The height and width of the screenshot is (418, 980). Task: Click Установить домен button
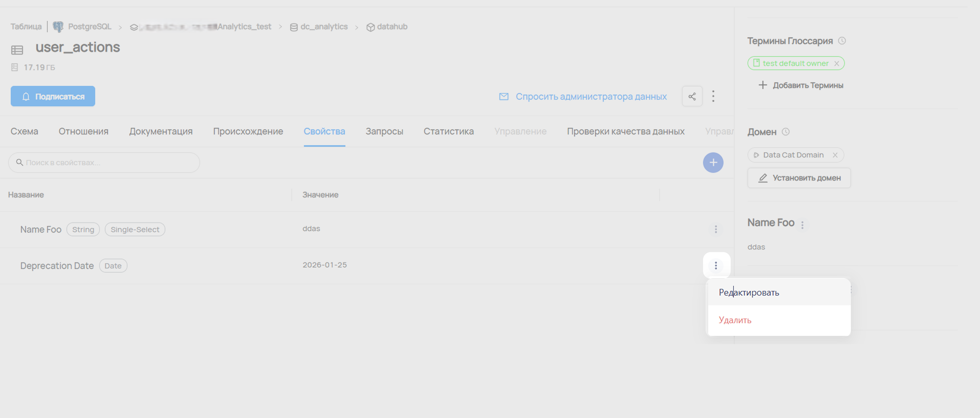coord(799,178)
